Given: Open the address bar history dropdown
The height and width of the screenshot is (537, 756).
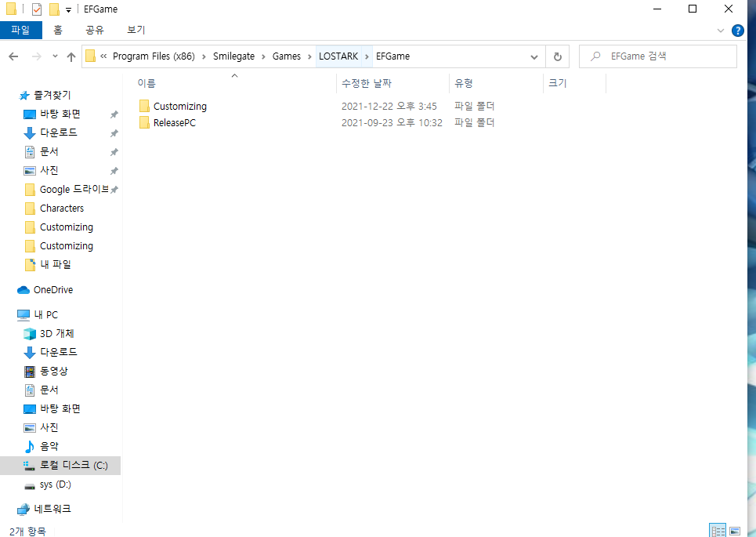Looking at the screenshot, I should point(534,56).
